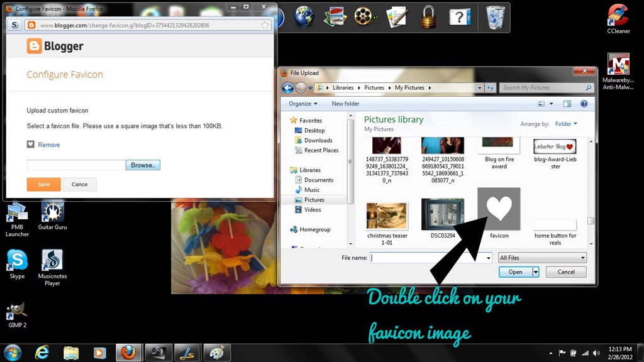Open the Open button split arrow
Viewport: 644px width, 362px height.
coord(536,271)
